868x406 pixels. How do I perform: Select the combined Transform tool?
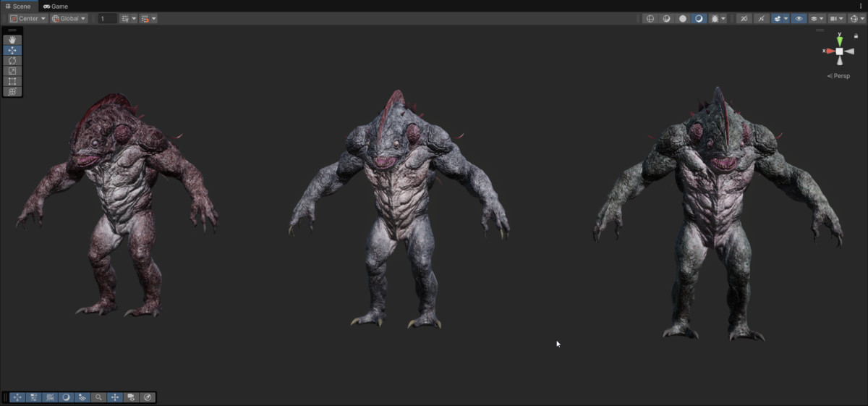[12, 91]
